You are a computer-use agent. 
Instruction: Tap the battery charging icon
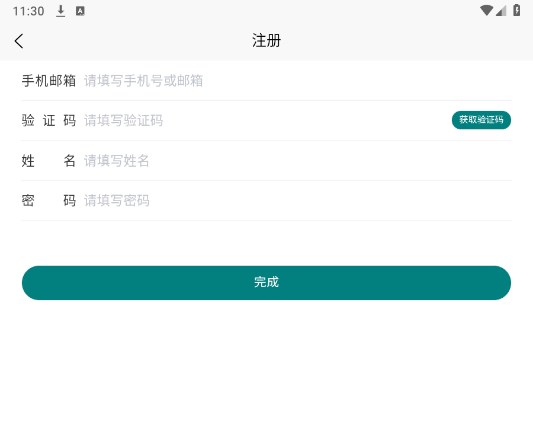[x=517, y=10]
